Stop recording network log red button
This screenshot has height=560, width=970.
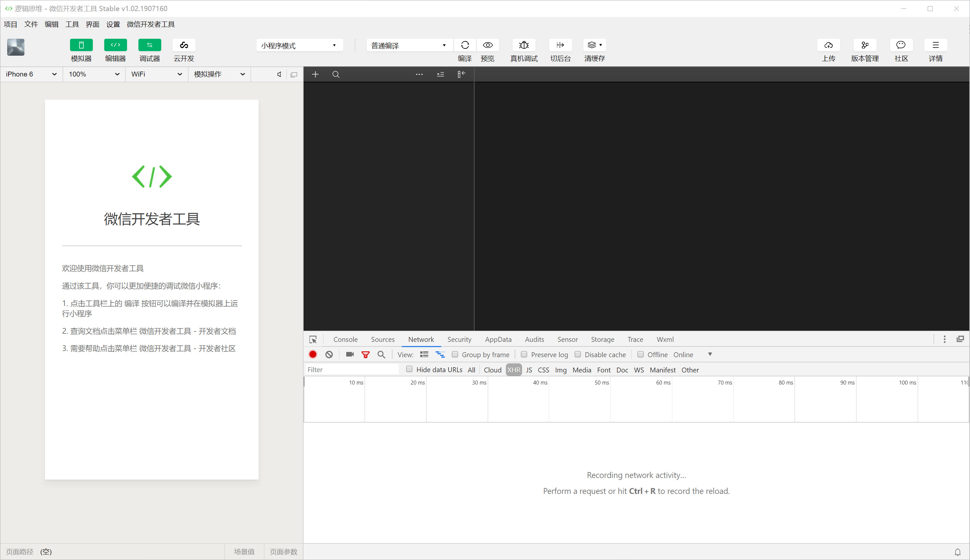313,355
